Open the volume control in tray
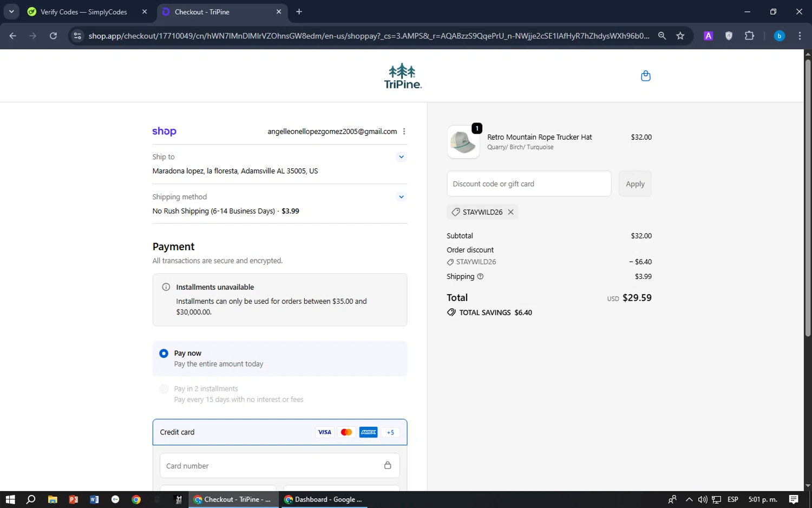Viewport: 812px width, 508px height. click(703, 499)
